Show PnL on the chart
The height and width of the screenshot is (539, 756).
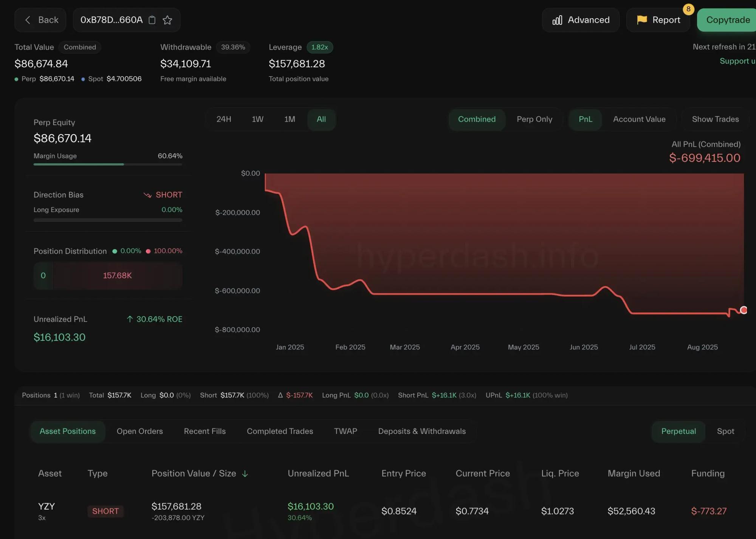[x=586, y=119]
